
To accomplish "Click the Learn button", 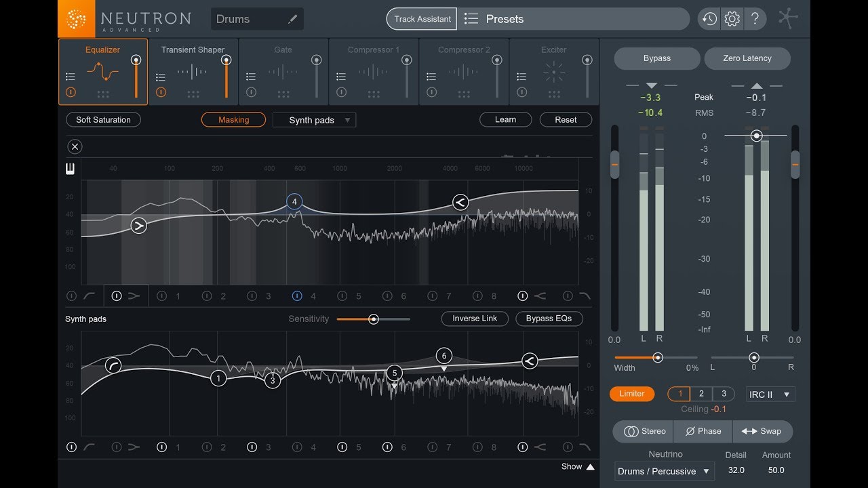I will (505, 120).
